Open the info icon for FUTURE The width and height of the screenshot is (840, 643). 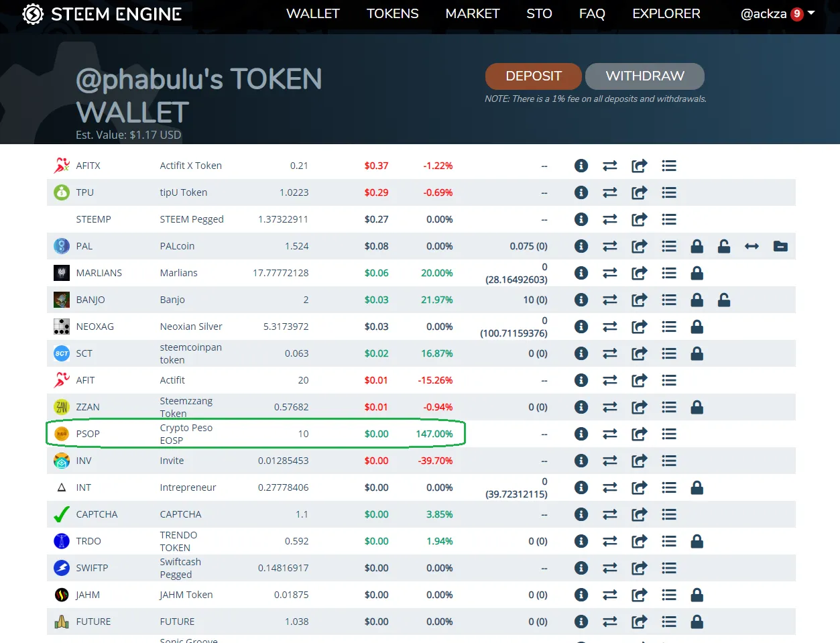[581, 622]
